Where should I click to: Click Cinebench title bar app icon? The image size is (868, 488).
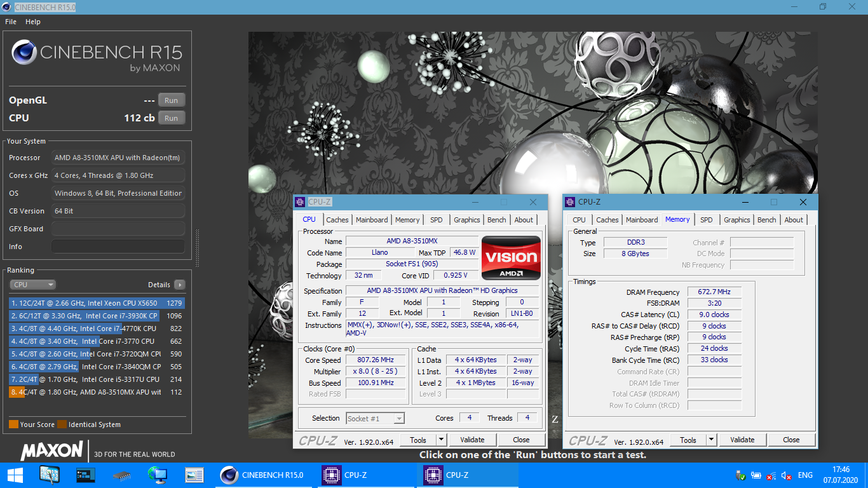point(7,6)
